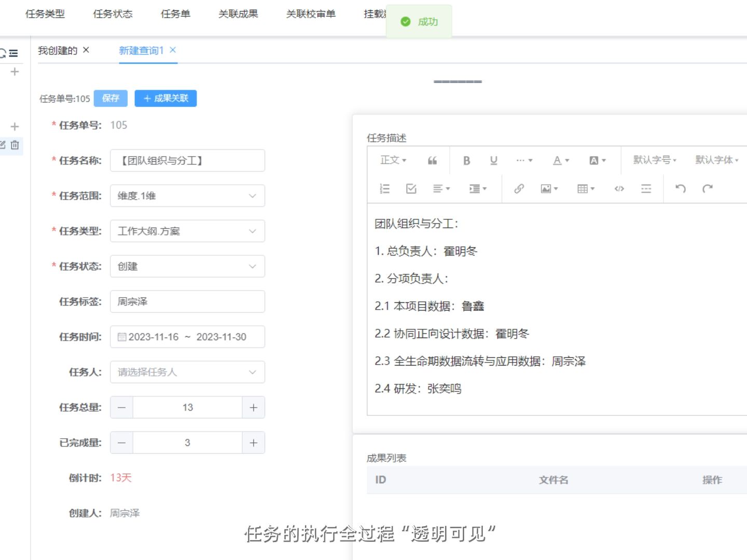Select the 新建查询1 tab
Screen dimensions: 747x560
pos(141,50)
